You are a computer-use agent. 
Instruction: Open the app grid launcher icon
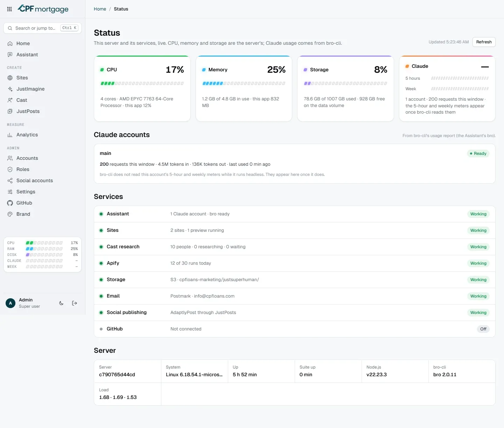point(9,9)
